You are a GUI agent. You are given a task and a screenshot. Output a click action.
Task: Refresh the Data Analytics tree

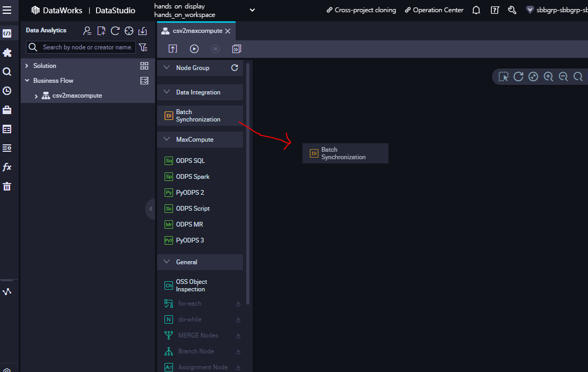click(115, 31)
